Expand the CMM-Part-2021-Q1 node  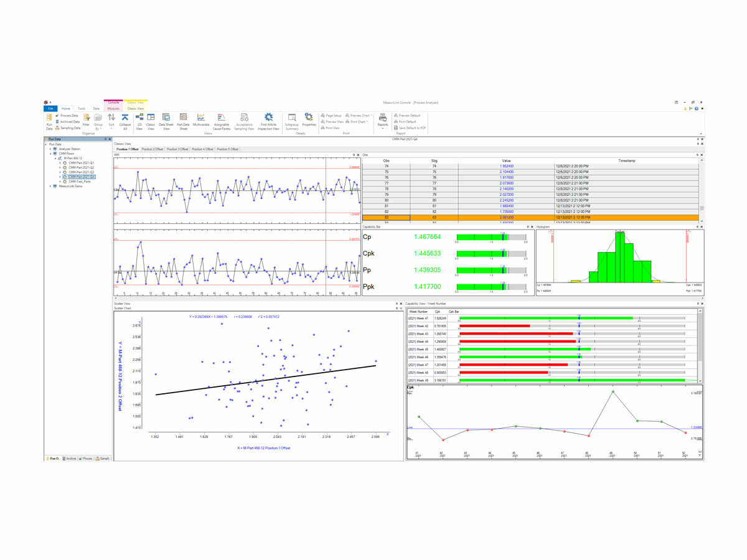[60, 163]
